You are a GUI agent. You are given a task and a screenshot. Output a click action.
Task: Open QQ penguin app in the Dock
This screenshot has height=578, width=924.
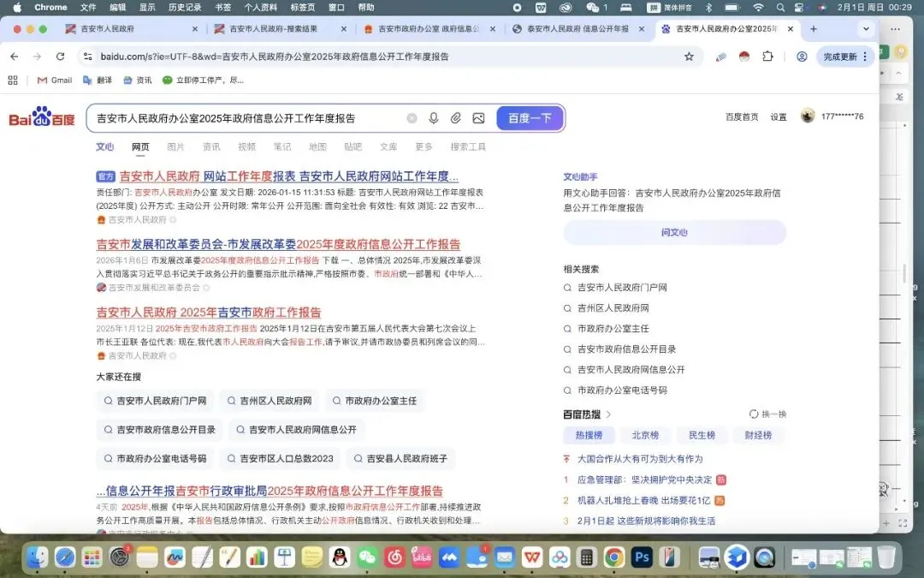340,557
